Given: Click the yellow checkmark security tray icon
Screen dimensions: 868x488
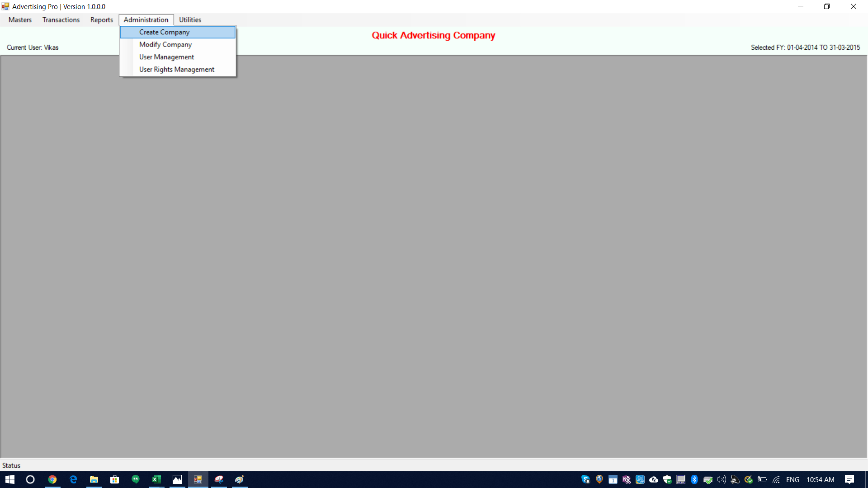Looking at the screenshot, I should point(749,479).
